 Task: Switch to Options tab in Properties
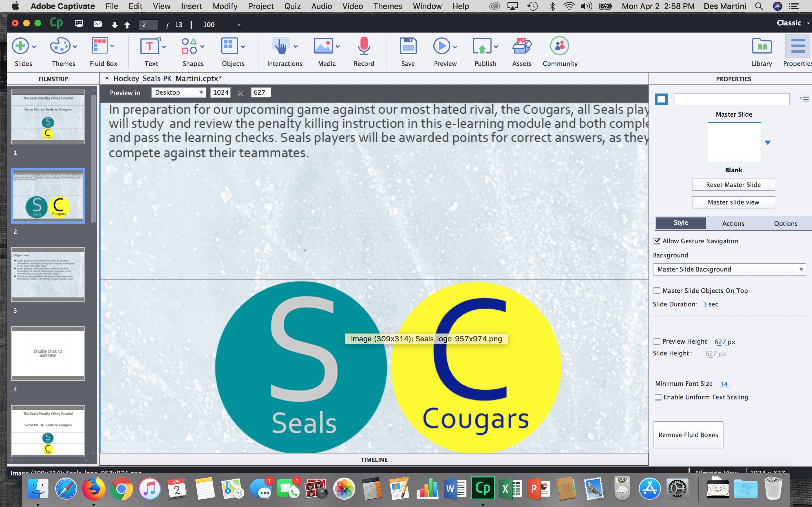click(x=786, y=222)
